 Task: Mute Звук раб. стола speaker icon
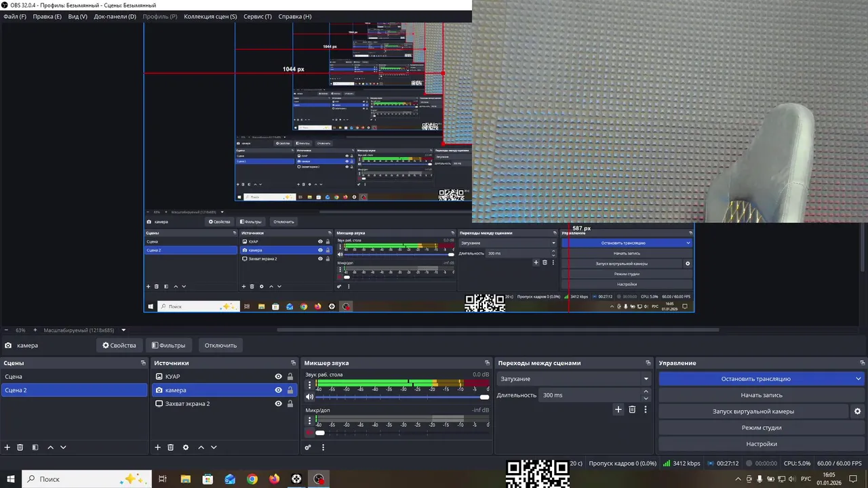310,397
